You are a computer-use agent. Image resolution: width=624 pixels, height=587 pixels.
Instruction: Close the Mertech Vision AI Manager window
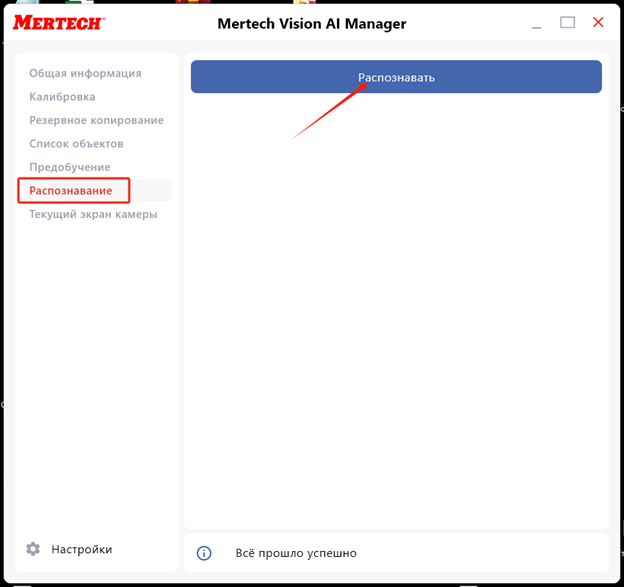pos(598,22)
